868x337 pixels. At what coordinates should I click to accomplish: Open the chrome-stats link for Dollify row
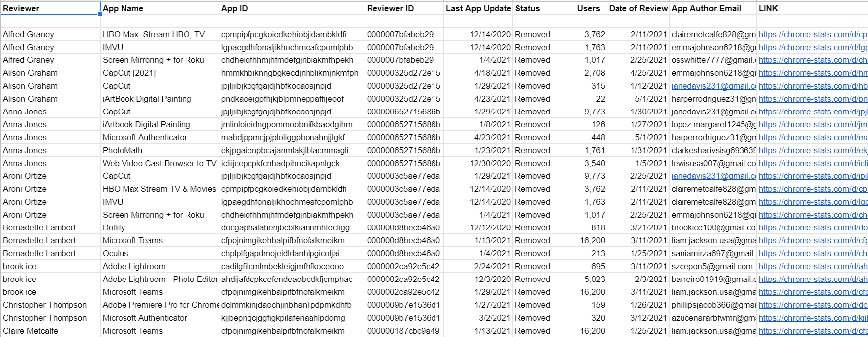813,227
